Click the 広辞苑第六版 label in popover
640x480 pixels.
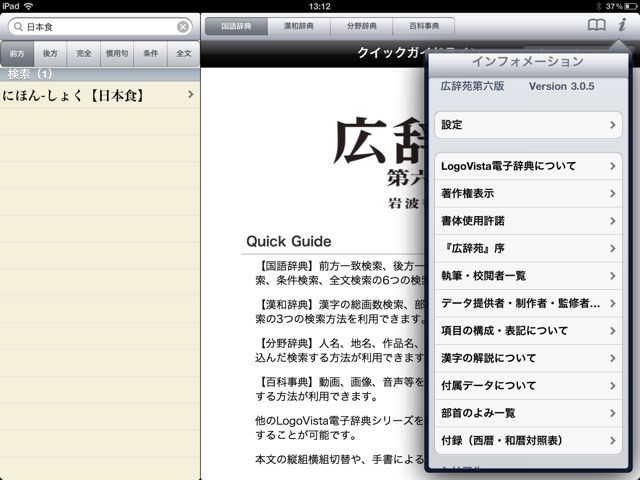click(472, 86)
